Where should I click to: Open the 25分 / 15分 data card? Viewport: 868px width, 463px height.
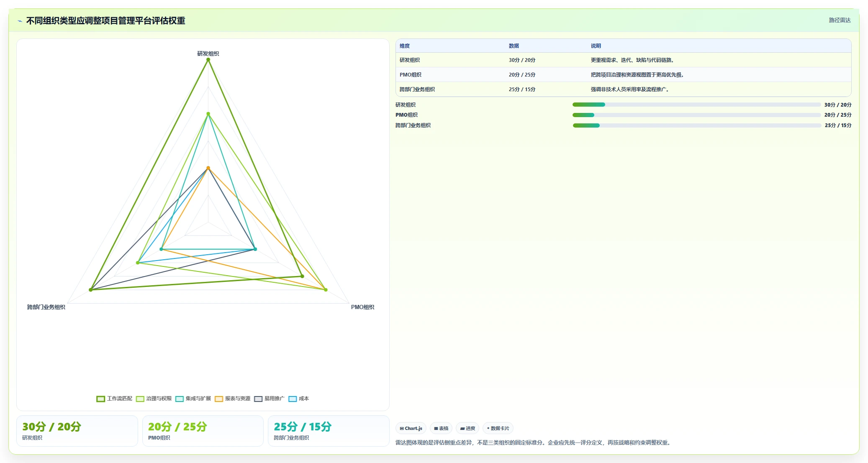[329, 431]
